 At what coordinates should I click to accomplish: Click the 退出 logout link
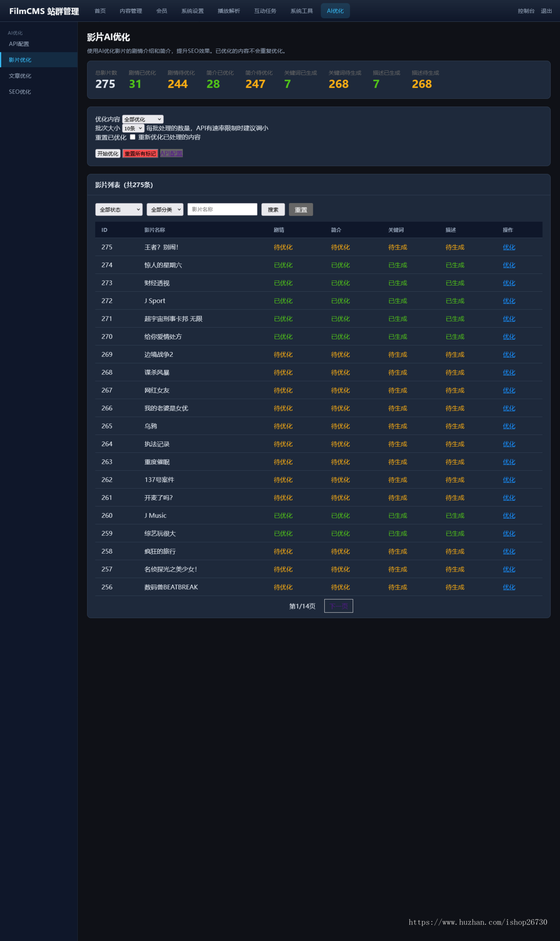pos(546,11)
